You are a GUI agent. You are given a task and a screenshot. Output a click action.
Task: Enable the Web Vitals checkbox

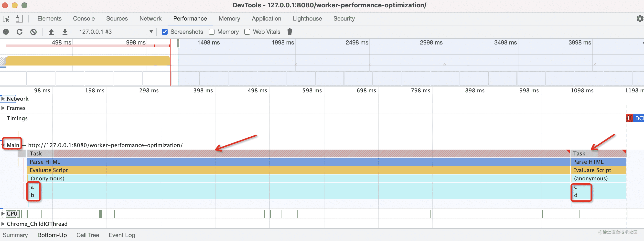tap(247, 32)
